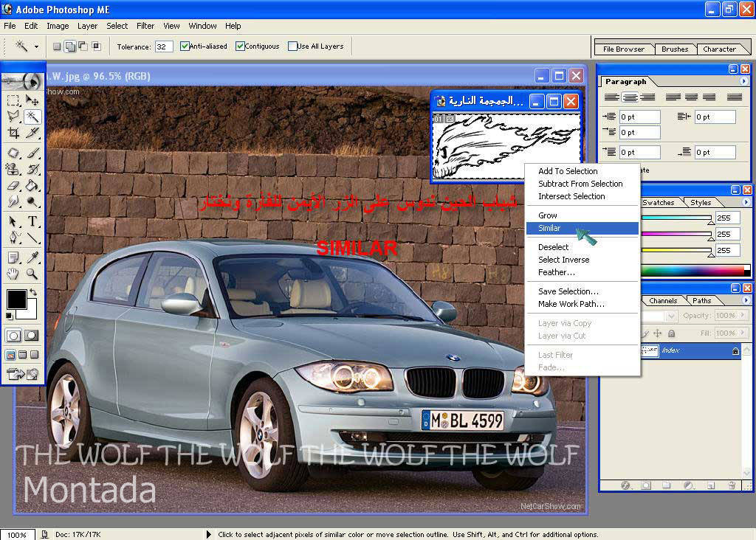Select the Line tool
Viewport: 756px width, 540px height.
click(x=32, y=238)
